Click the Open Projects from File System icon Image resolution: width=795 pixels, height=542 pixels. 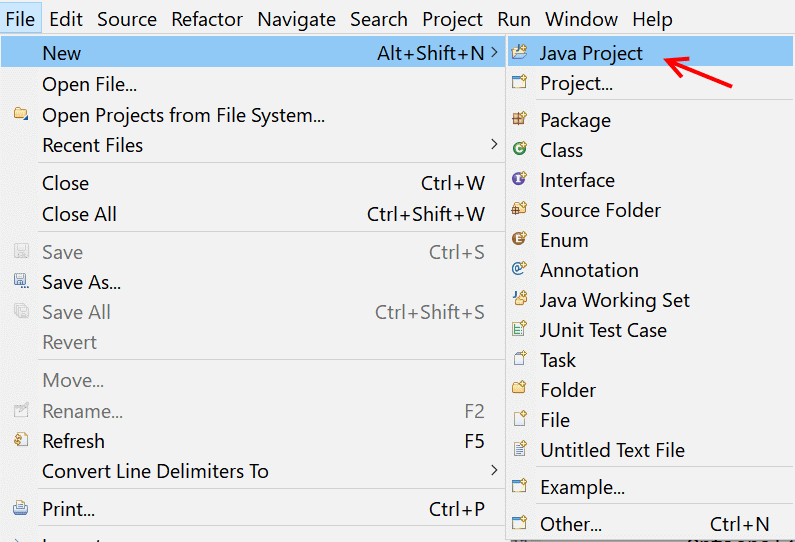tap(21, 114)
